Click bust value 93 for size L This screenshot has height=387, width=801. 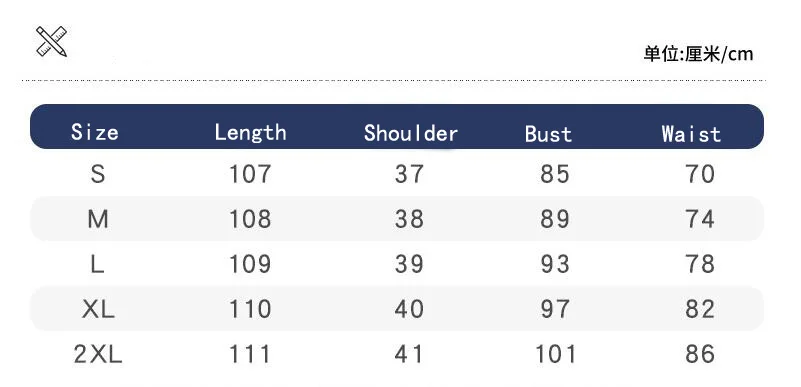click(555, 264)
